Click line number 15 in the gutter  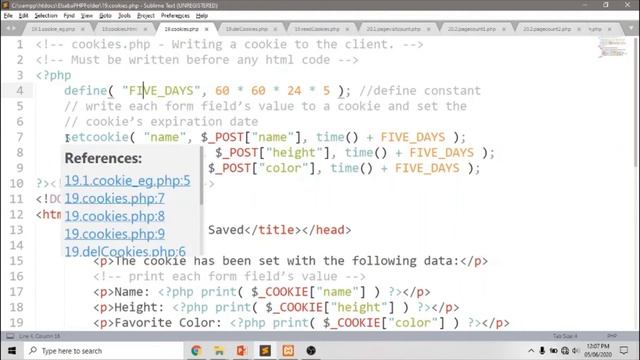click(x=17, y=261)
